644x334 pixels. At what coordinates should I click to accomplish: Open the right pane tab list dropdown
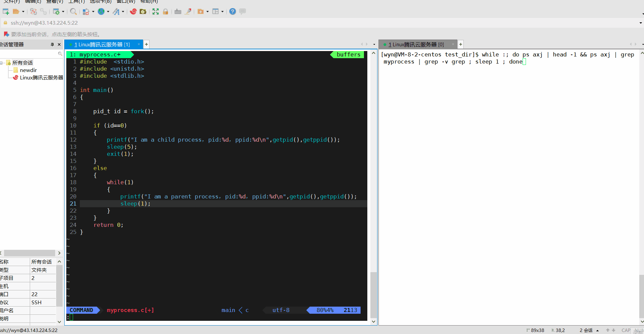[643, 44]
